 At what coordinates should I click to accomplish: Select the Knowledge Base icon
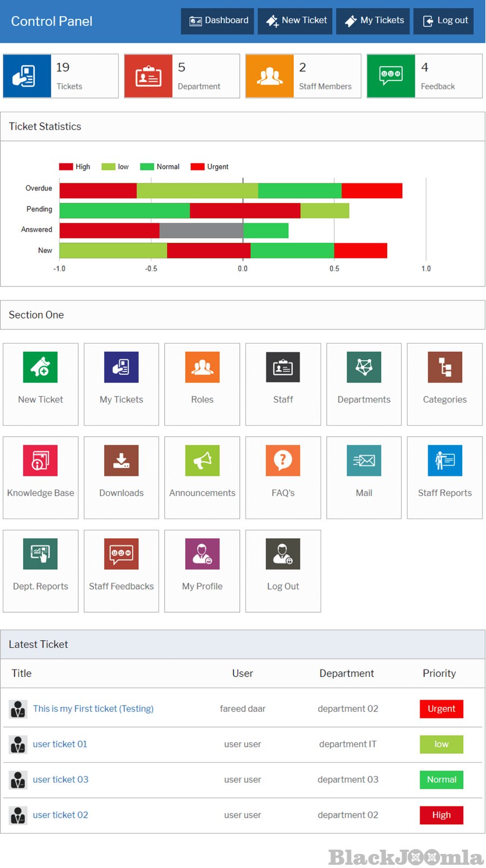pyautogui.click(x=40, y=461)
